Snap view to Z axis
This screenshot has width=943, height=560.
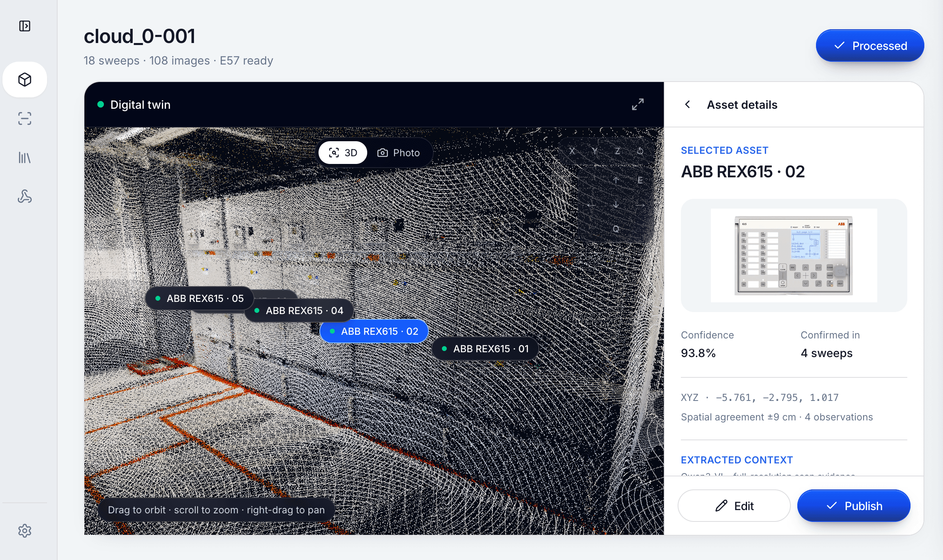click(618, 151)
